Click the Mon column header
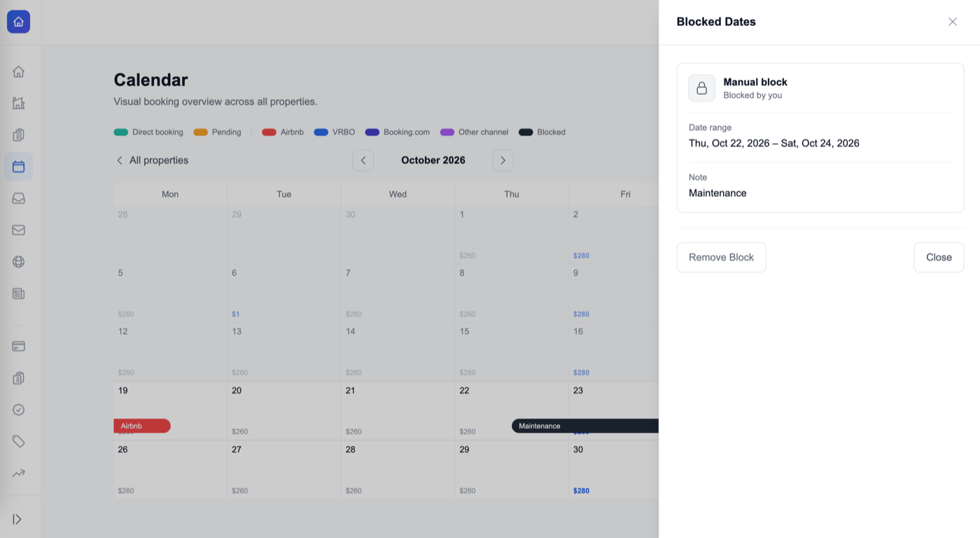 170,194
